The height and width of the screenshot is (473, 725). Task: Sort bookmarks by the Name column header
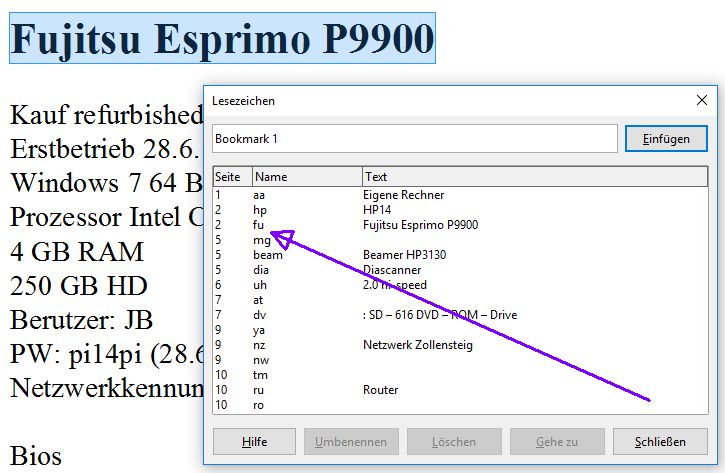point(307,177)
